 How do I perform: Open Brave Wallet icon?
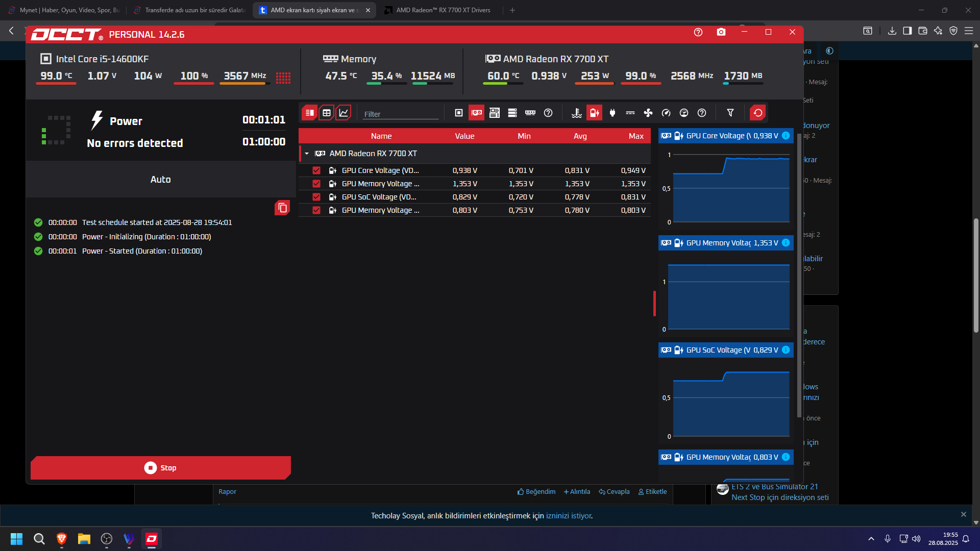(923, 31)
